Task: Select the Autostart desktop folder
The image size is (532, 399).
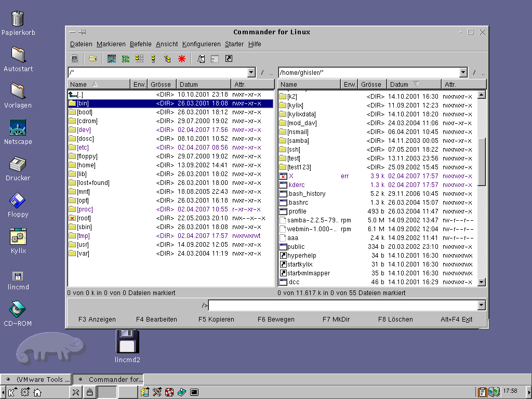Action: coord(18,59)
